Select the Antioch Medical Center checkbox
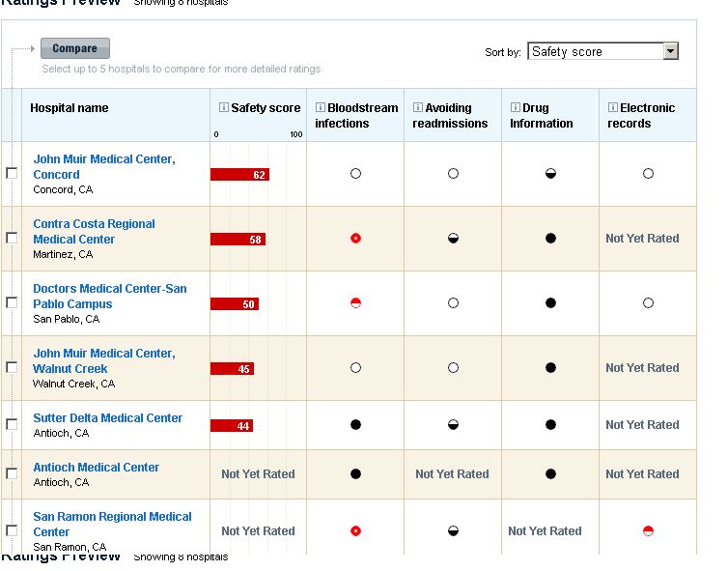 [12, 473]
